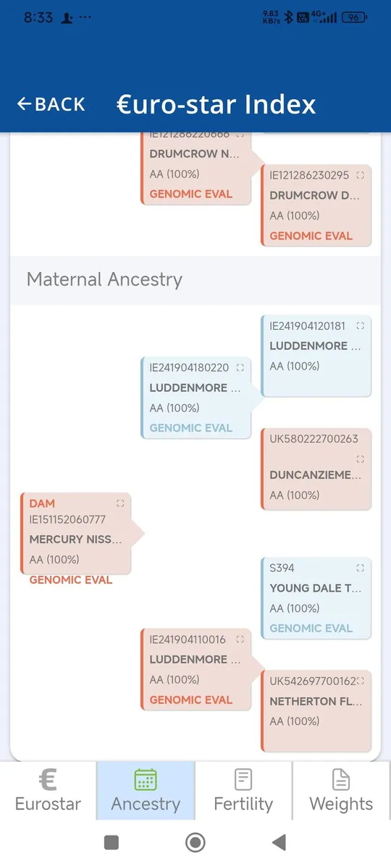Expand card IE241904110016 with corner icon

point(240,639)
